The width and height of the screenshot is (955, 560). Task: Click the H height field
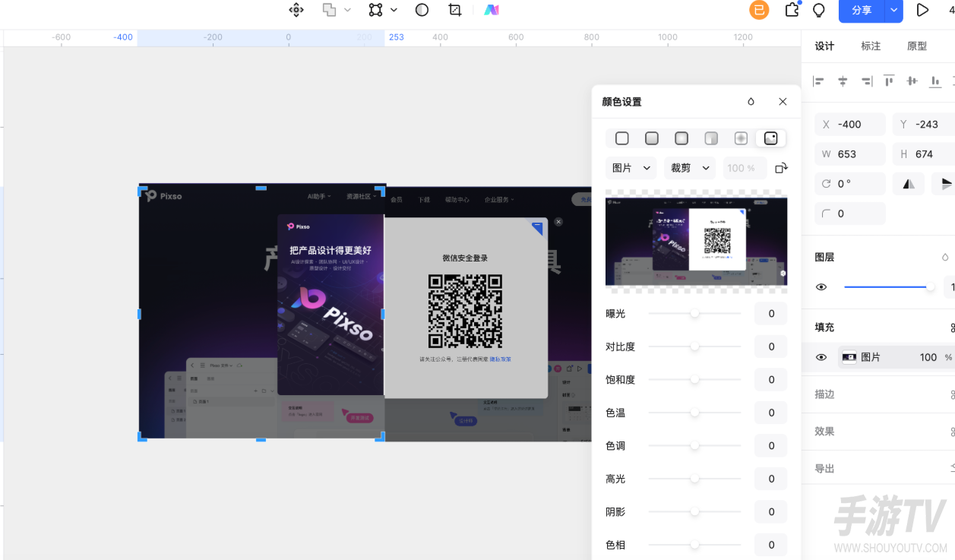tap(924, 153)
